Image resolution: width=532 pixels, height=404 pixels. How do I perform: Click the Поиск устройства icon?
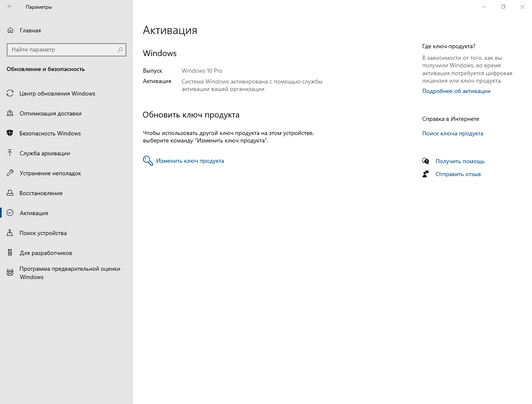pyautogui.click(x=10, y=233)
